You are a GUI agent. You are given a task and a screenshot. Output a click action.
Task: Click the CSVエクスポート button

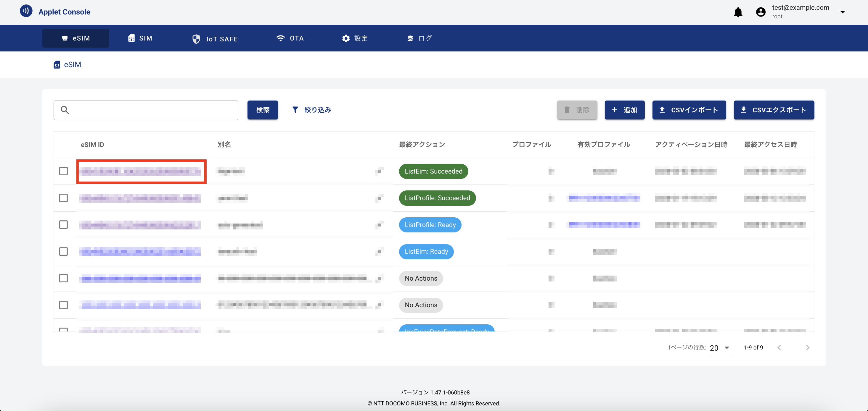774,110
